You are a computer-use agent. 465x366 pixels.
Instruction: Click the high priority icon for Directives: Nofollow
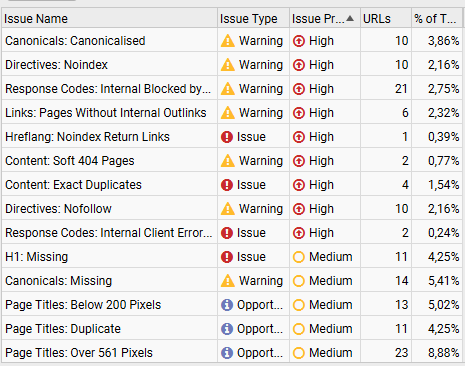(299, 209)
